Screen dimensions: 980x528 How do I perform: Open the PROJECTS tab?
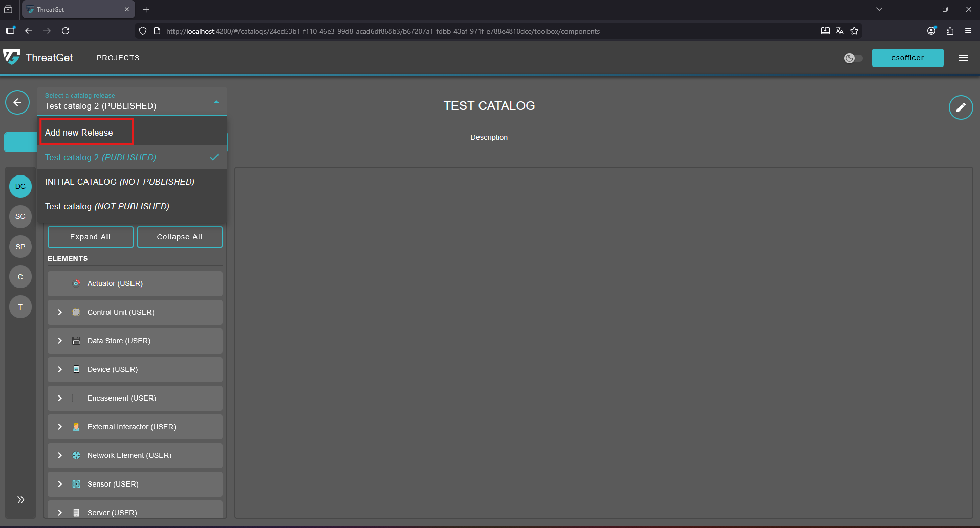tap(118, 58)
